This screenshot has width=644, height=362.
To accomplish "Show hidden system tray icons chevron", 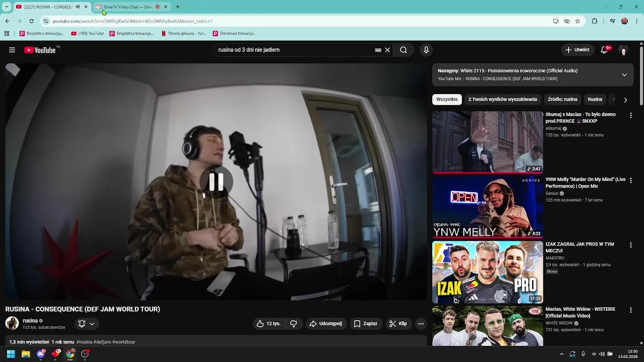I will 562,354.
